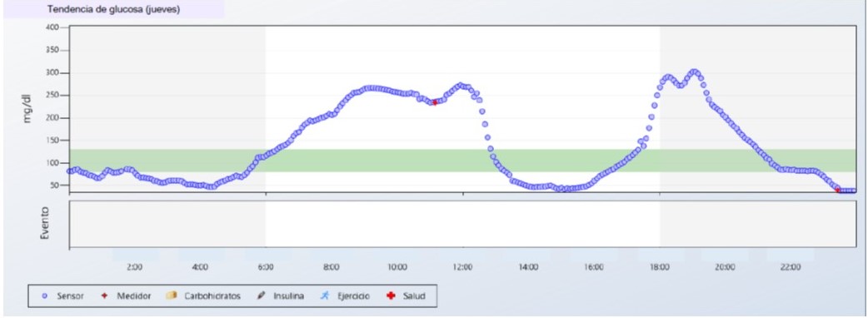
Task: Click the 'Salud' legend label
Action: [x=414, y=296]
